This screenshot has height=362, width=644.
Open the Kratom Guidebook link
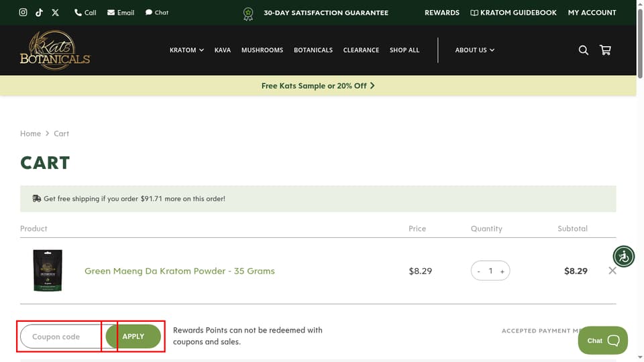513,13
